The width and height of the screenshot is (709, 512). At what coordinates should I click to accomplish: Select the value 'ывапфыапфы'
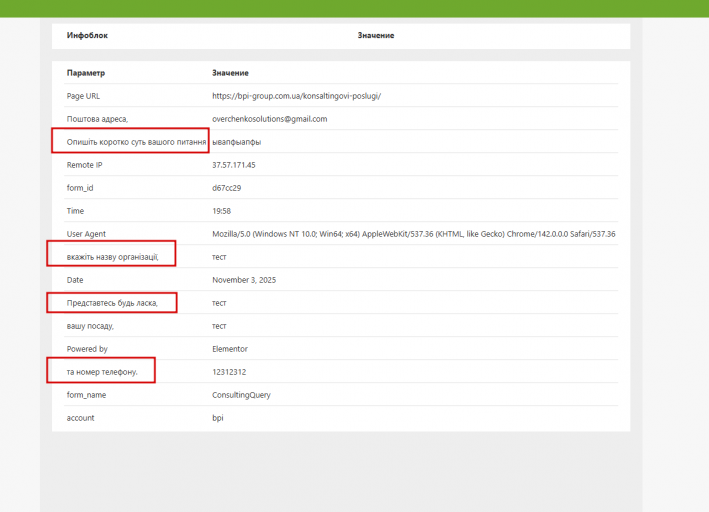tap(236, 142)
